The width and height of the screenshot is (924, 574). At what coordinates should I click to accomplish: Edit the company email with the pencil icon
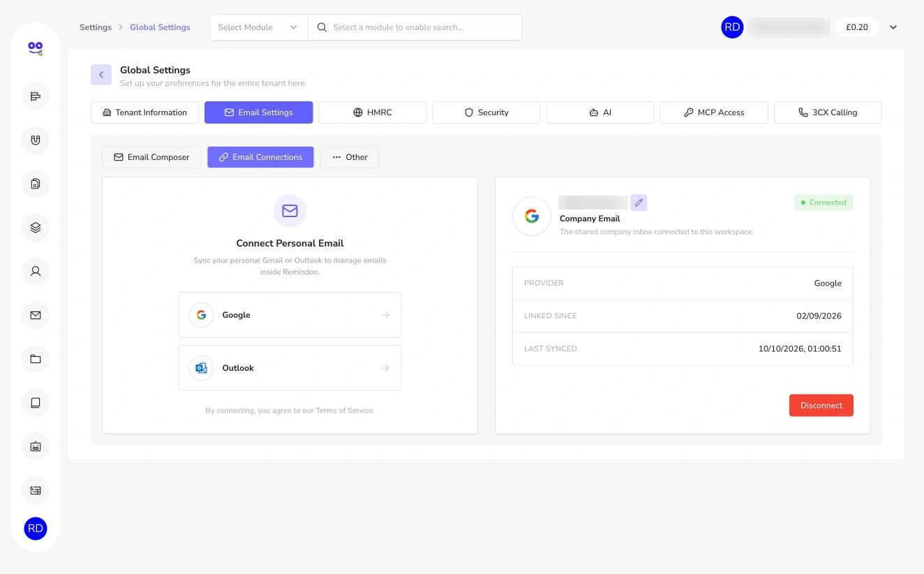click(x=639, y=203)
